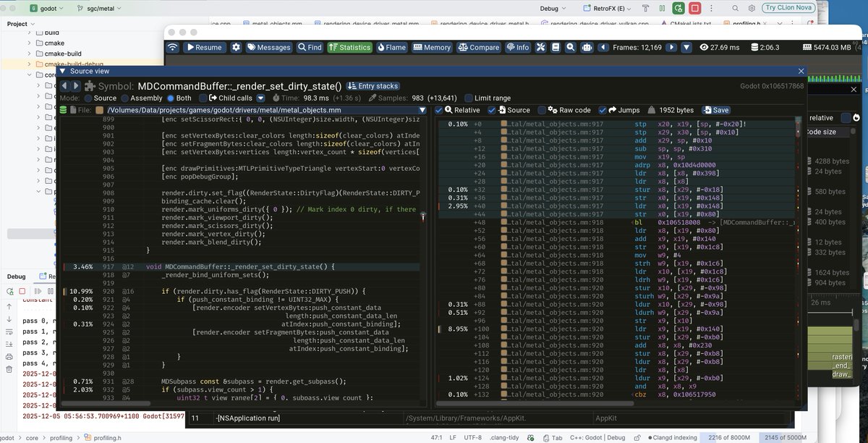Open the Flame graph view
This screenshot has height=443, width=868.
(391, 47)
